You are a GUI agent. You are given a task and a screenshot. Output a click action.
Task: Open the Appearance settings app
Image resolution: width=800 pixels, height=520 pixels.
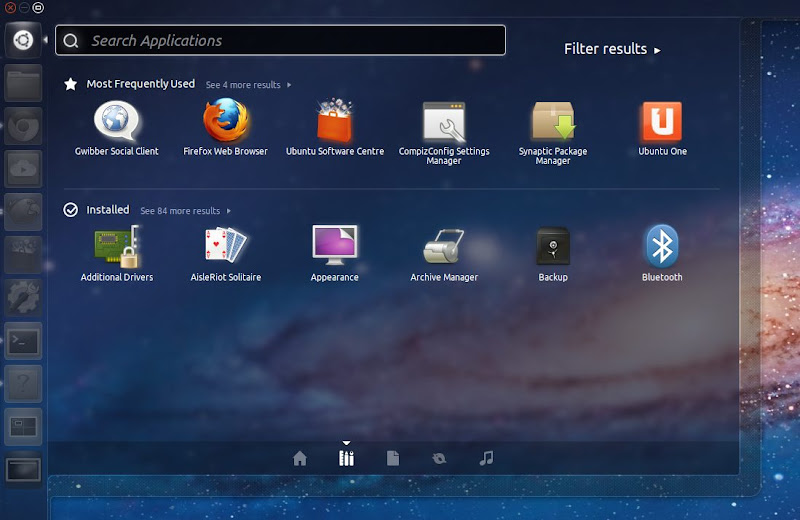point(334,247)
